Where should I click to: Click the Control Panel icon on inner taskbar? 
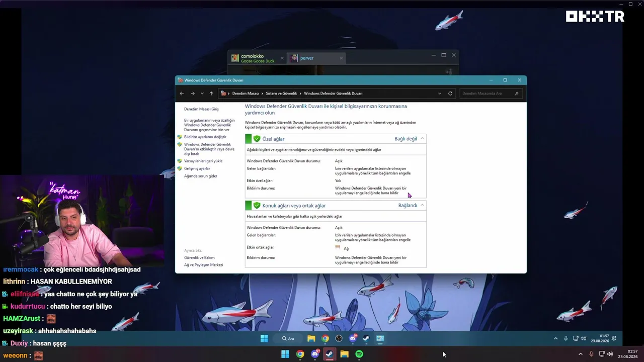pyautogui.click(x=380, y=338)
